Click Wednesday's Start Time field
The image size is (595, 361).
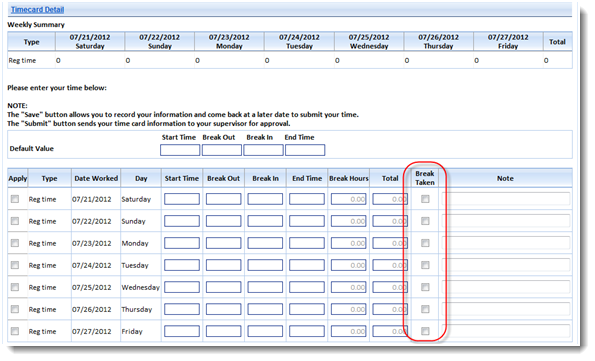point(182,287)
